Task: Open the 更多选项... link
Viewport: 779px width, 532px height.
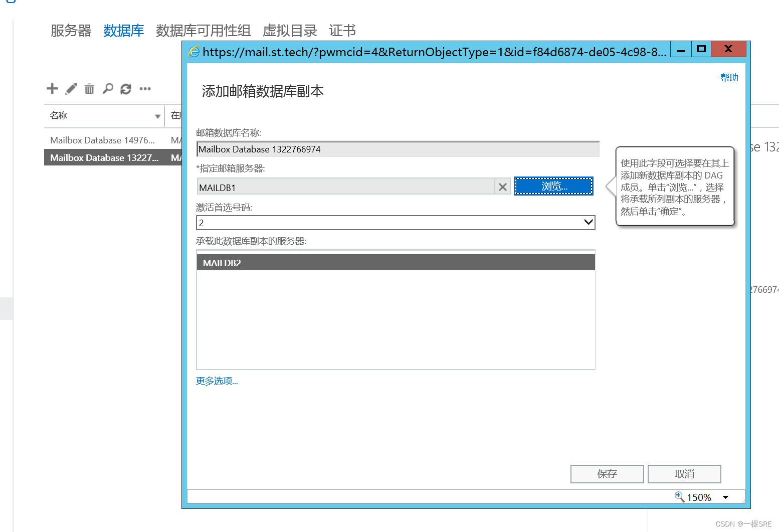Action: (217, 381)
